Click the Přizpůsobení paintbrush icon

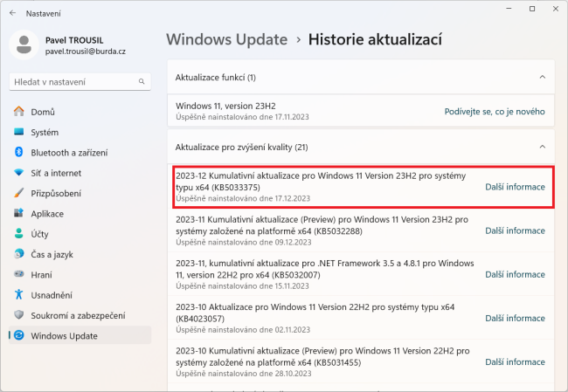pyautogui.click(x=19, y=193)
